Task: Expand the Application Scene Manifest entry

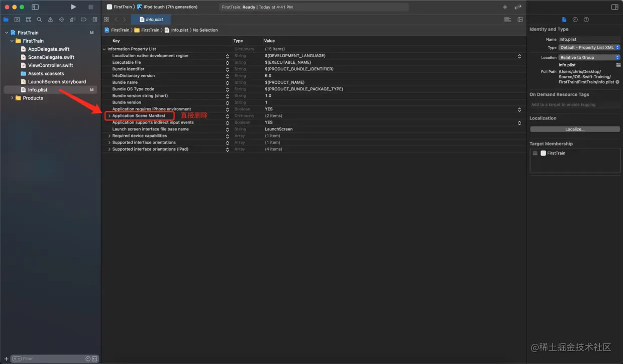Action: [110, 115]
